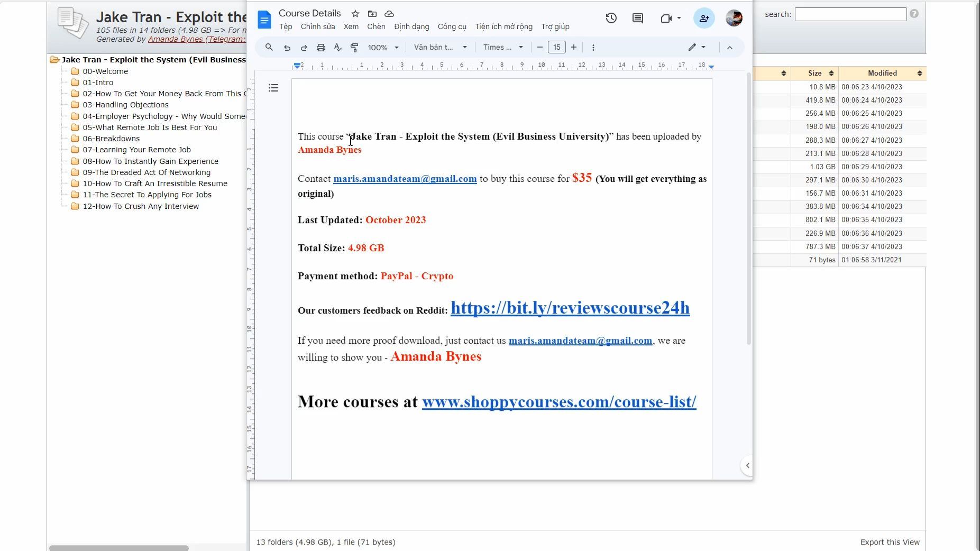This screenshot has width=980, height=551.
Task: Open 08-How To Instantly Gain Experience folder
Action: pyautogui.click(x=150, y=161)
